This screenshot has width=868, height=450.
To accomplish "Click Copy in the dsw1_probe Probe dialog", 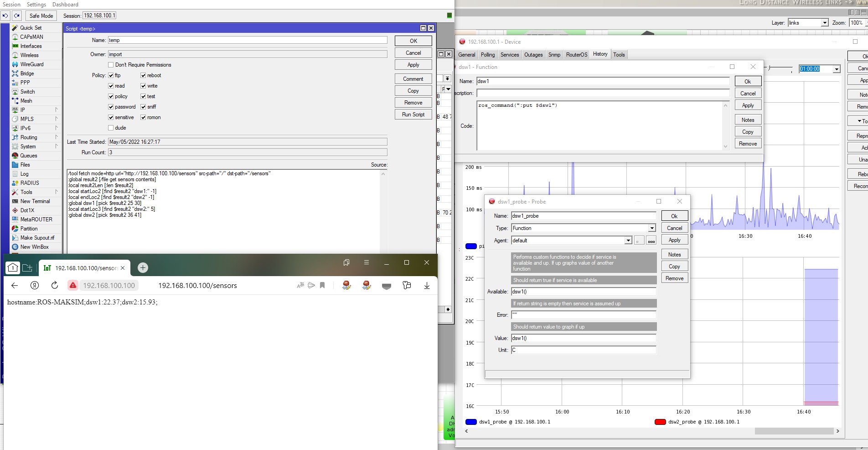I will click(x=675, y=267).
